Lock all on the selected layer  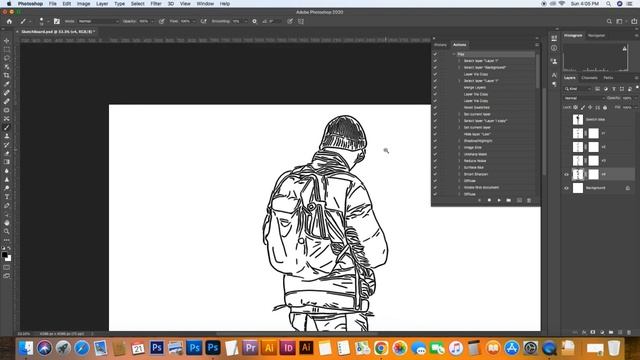coord(605,107)
